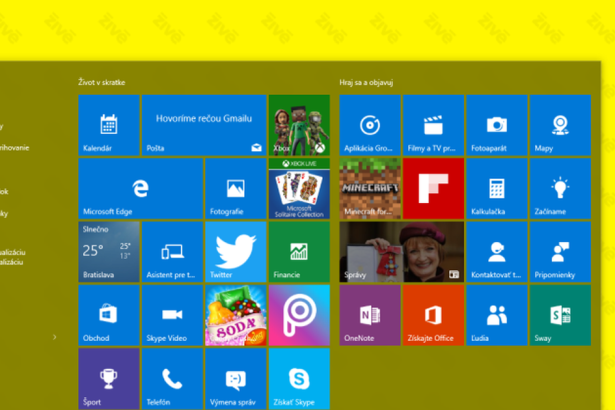
Task: Open the Filmy a TV tile
Action: pos(433,125)
